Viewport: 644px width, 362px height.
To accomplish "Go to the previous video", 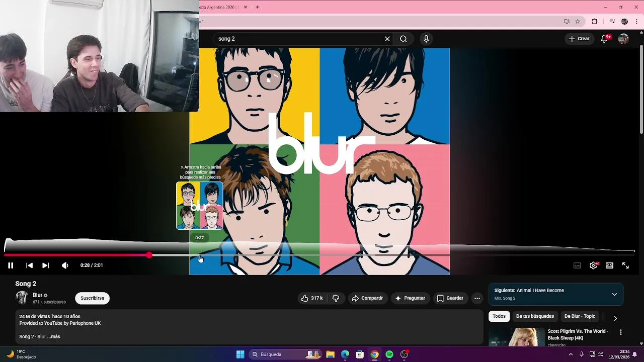I will point(29,265).
